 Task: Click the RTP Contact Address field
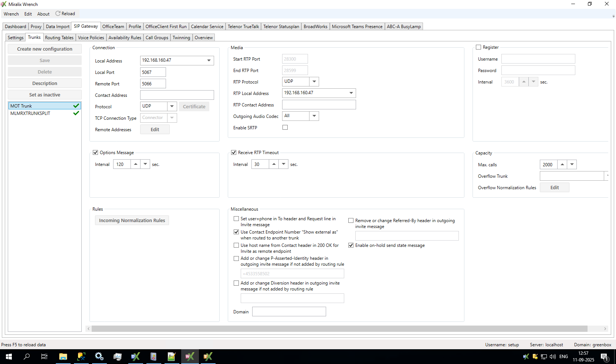[x=319, y=105]
